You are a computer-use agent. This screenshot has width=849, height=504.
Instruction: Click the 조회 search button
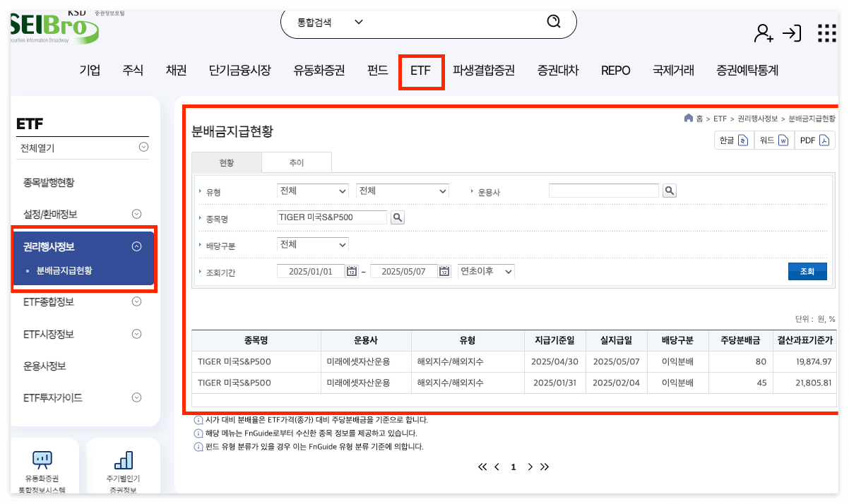pyautogui.click(x=807, y=271)
